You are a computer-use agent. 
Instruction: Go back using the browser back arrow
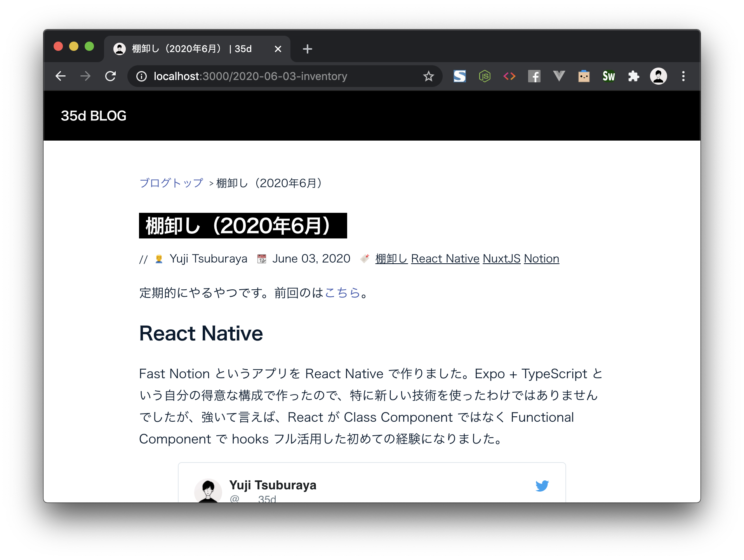[x=61, y=76]
